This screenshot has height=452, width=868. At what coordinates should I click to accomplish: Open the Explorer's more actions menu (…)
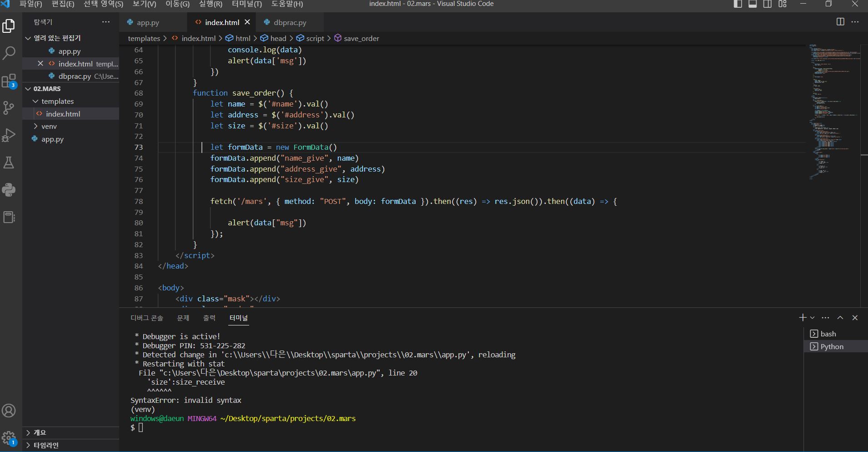[x=106, y=22]
